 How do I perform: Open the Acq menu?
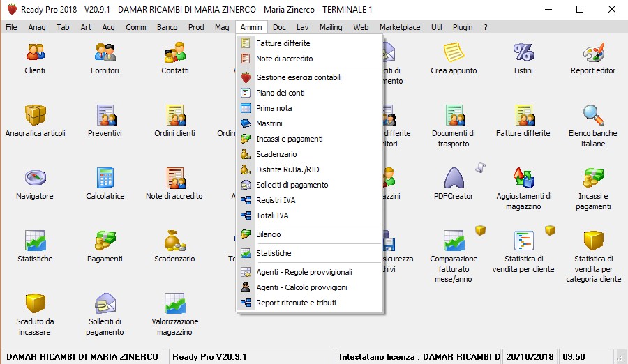[x=109, y=27]
